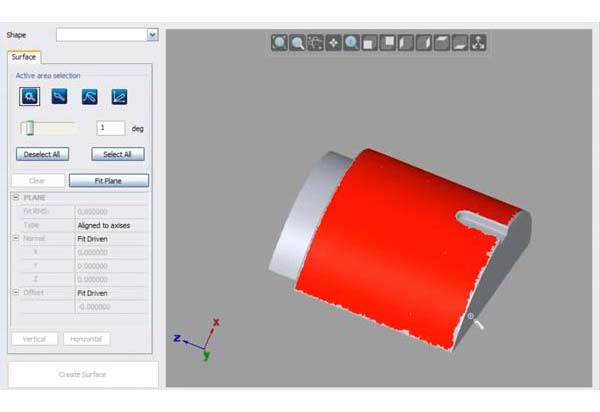This screenshot has height=412, width=600.
Task: Click the Fit Plane button
Action: 108,181
